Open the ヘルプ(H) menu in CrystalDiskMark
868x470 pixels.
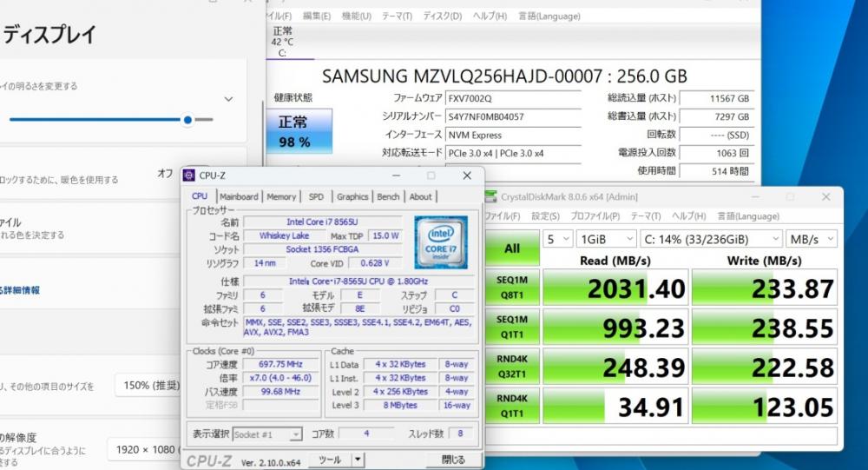pyautogui.click(x=688, y=216)
